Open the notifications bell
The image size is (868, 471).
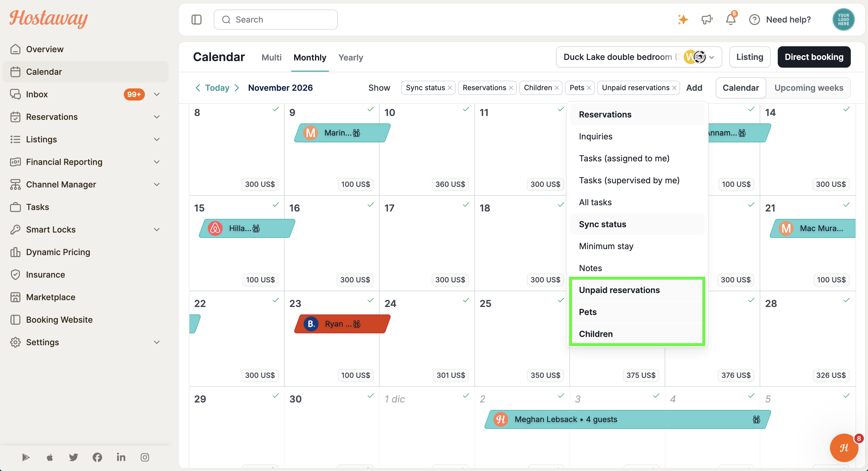click(x=731, y=19)
